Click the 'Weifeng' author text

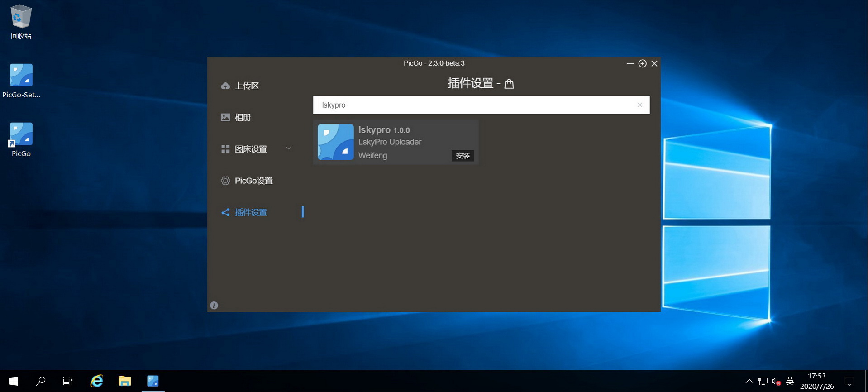tap(372, 156)
